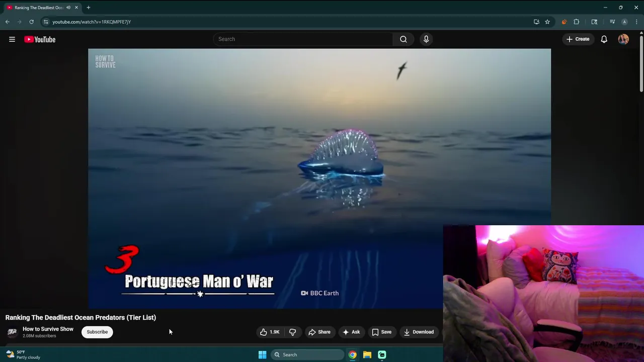The width and height of the screenshot is (644, 362).
Task: Open the media controls music icon
Action: point(612,22)
